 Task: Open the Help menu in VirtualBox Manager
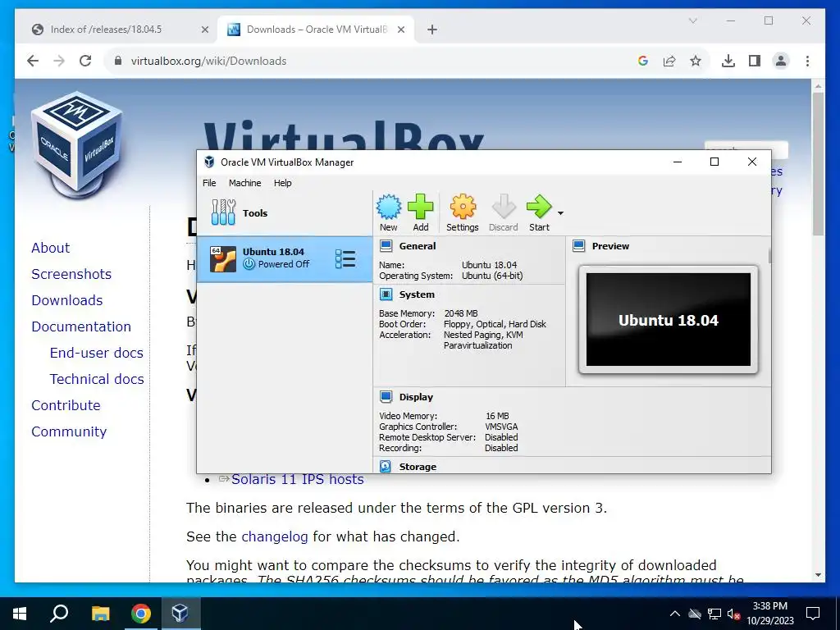tap(282, 183)
